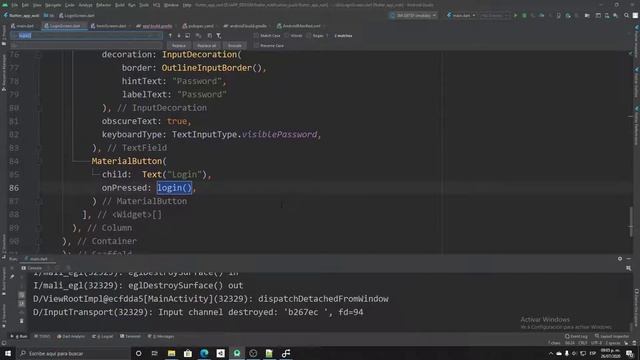This screenshot has height=360, width=640.
Task: Open the Help menu
Action: (187, 5)
